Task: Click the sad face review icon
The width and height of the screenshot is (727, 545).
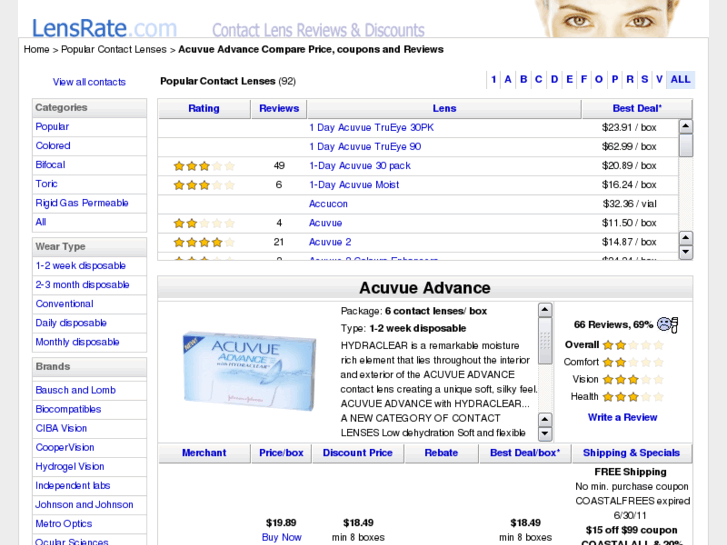Action: (667, 324)
